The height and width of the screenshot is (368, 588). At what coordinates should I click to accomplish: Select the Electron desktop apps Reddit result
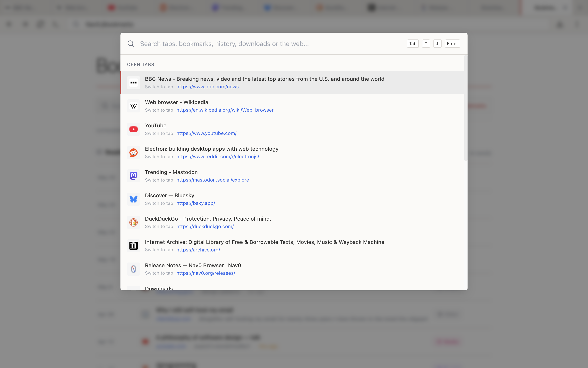point(292,153)
